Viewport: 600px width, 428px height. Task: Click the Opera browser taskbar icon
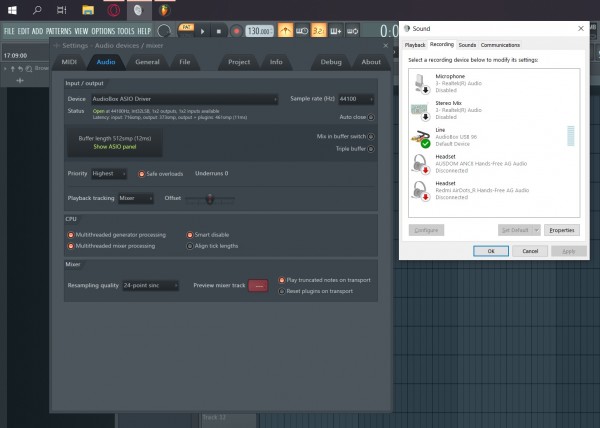click(x=113, y=10)
